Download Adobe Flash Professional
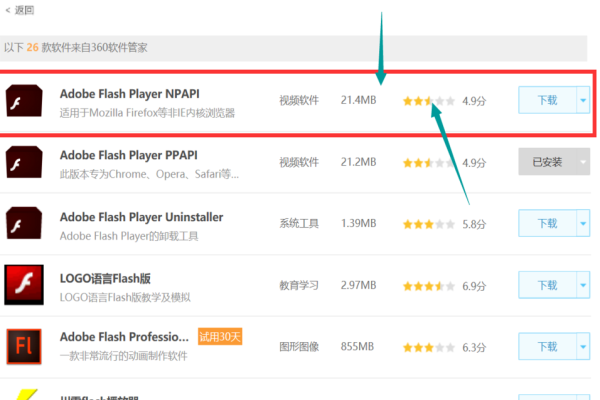Viewport: 600px width, 400px height. [x=547, y=347]
